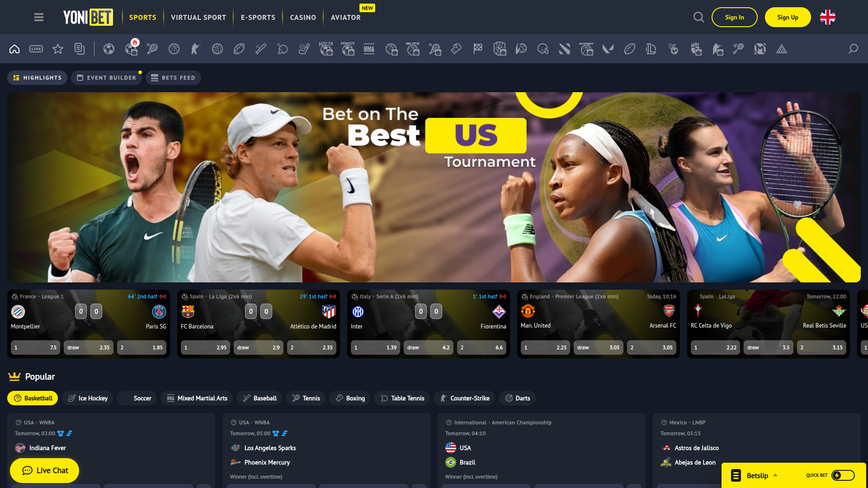This screenshot has width=868, height=488.
Task: Open the Live Chat button
Action: [45, 470]
